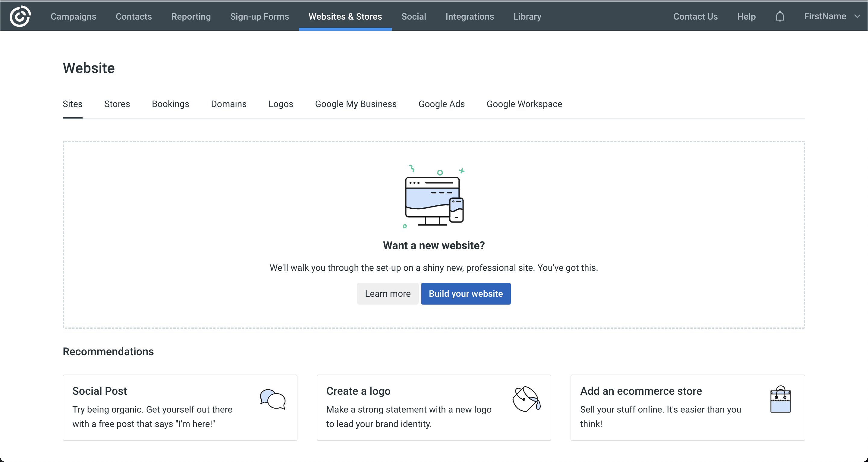Screen dimensions: 868x462
Task: Open the Help link
Action: point(746,16)
